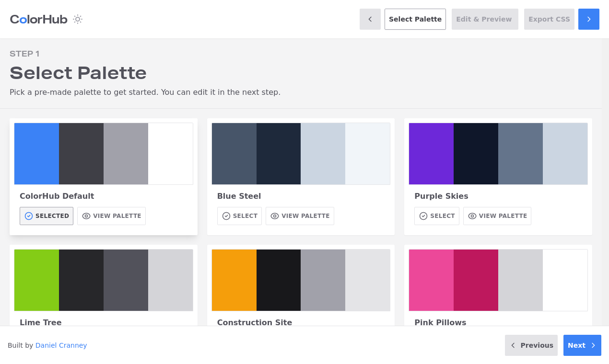
Task: Click the blue right chevron in the top navigation
Action: pyautogui.click(x=588, y=19)
